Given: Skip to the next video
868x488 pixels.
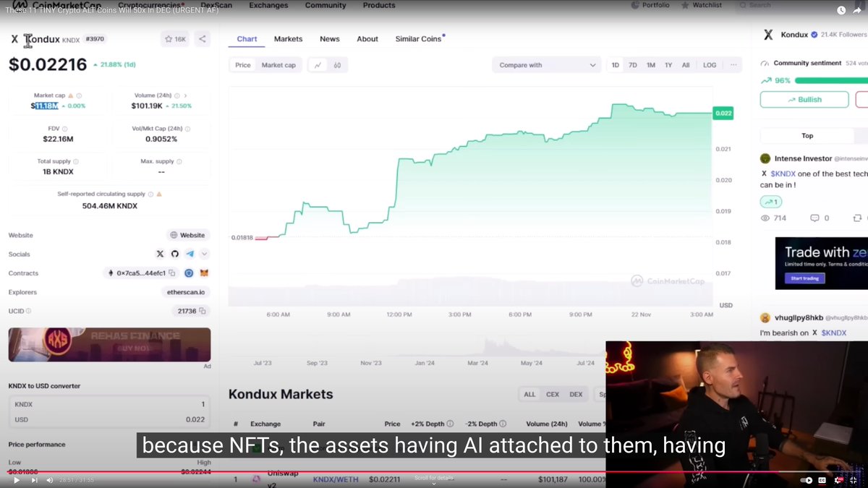Looking at the screenshot, I should (x=34, y=479).
